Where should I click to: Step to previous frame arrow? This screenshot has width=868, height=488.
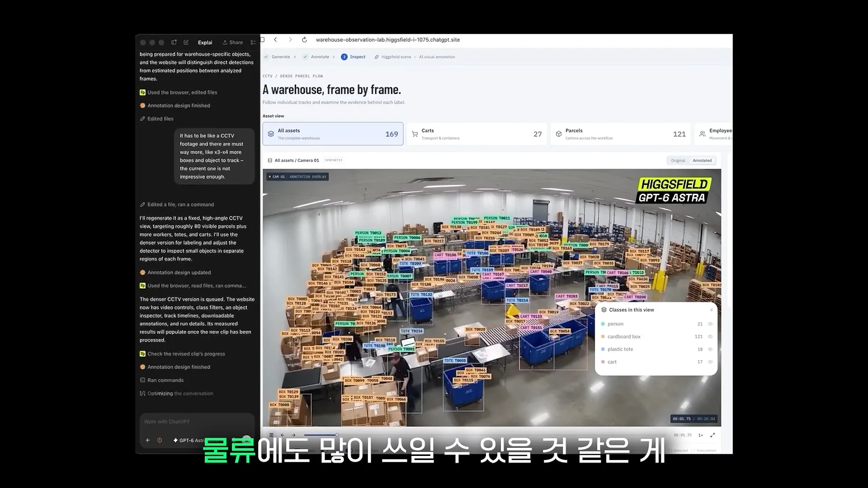coord(283,435)
